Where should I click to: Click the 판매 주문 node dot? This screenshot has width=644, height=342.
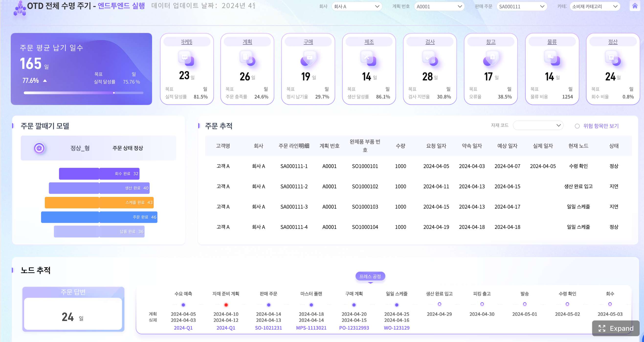click(268, 305)
